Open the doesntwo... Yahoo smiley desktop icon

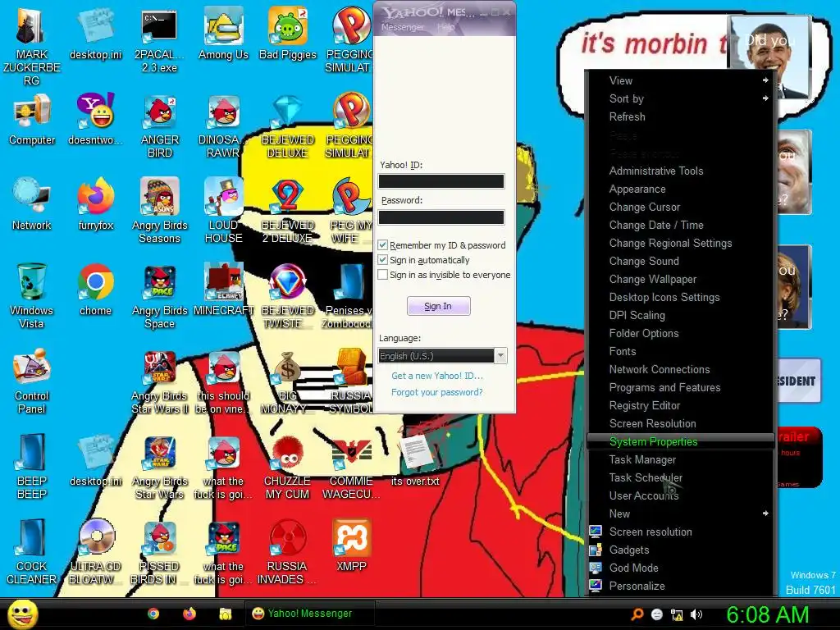(95, 119)
